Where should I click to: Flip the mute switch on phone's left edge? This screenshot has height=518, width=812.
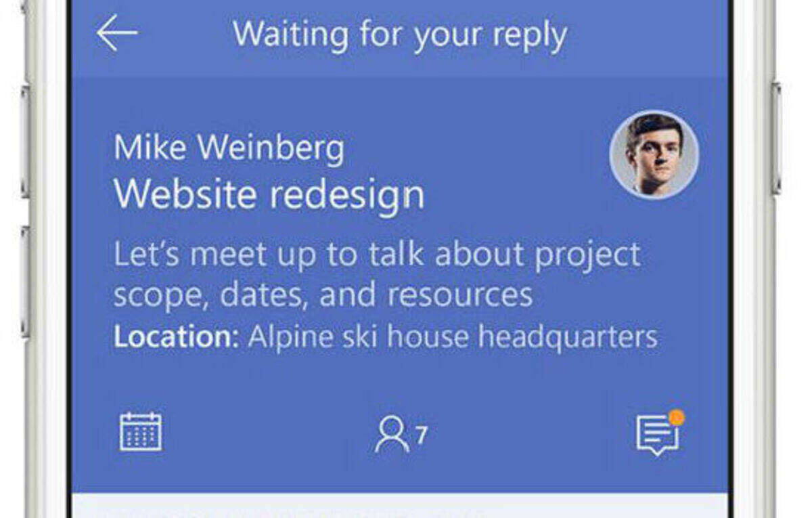pyautogui.click(x=25, y=7)
